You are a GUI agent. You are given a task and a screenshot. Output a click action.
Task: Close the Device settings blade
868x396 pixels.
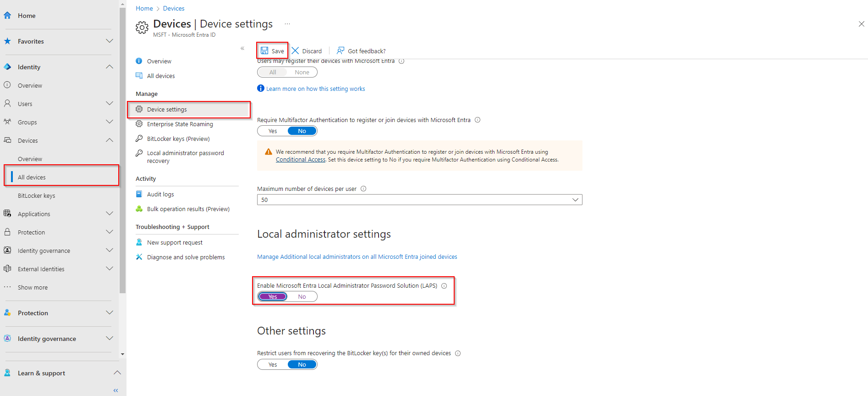tap(861, 24)
